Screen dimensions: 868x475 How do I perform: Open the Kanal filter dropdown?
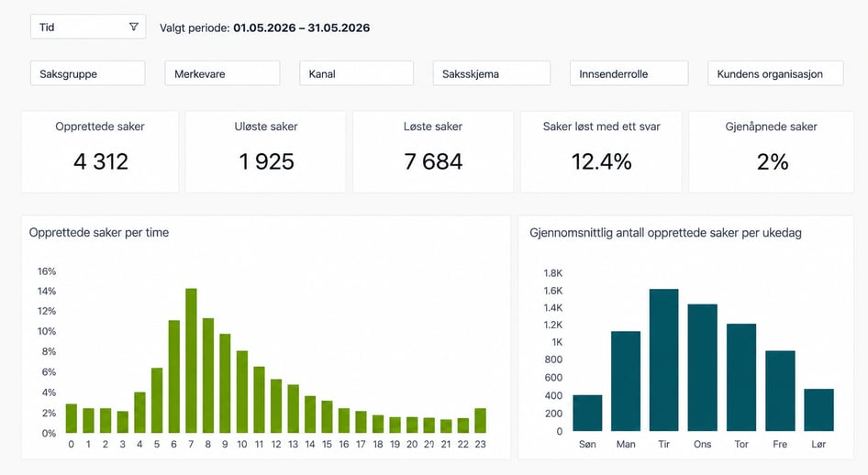[x=357, y=73]
